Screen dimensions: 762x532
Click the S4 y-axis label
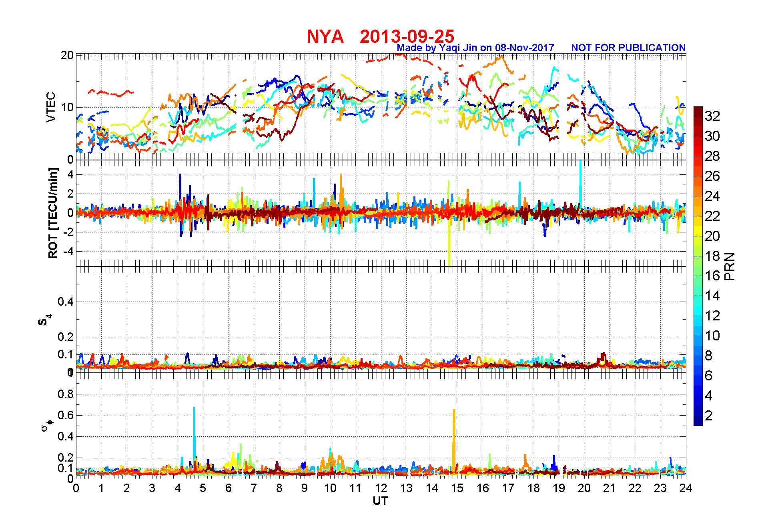[45, 320]
